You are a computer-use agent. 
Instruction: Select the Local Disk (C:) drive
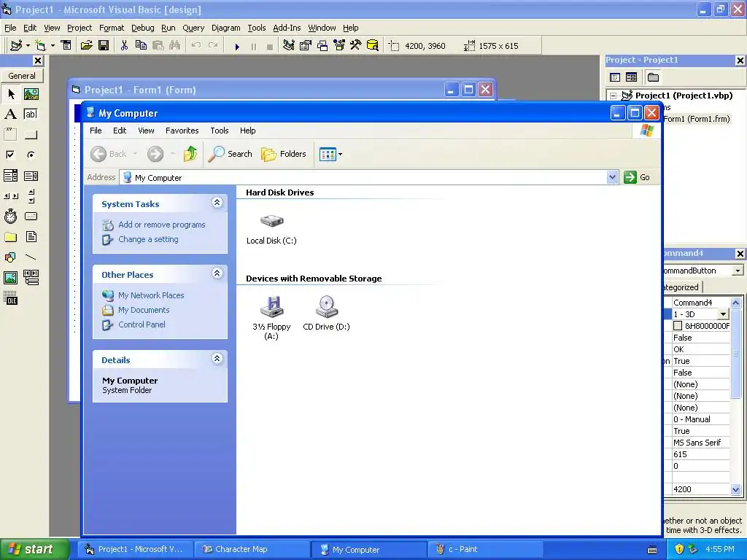click(x=271, y=228)
